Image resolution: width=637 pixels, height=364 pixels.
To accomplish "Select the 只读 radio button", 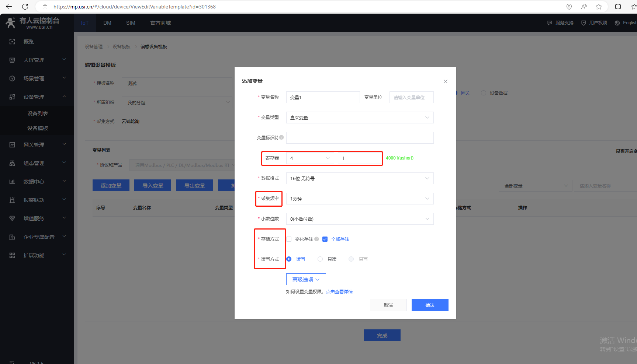I will tap(320, 259).
